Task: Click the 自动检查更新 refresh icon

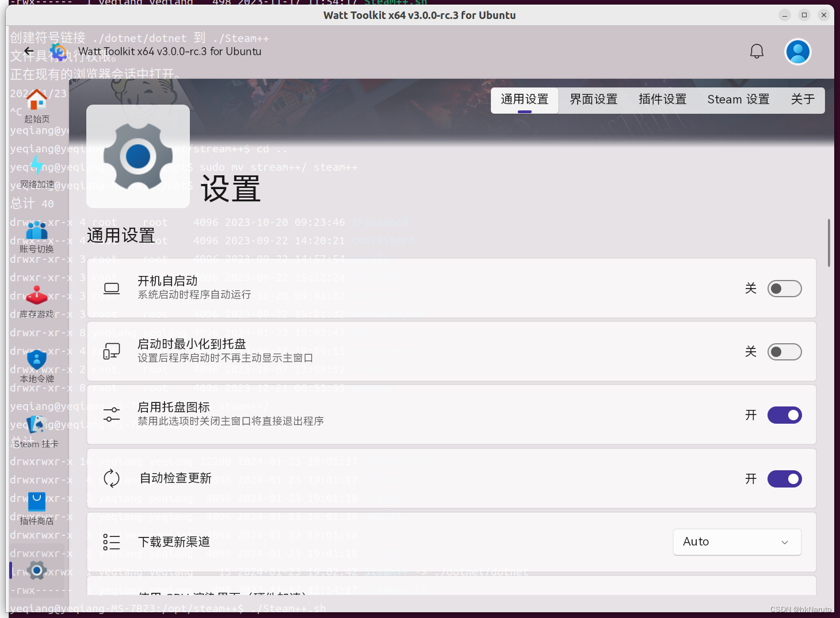Action: (112, 478)
